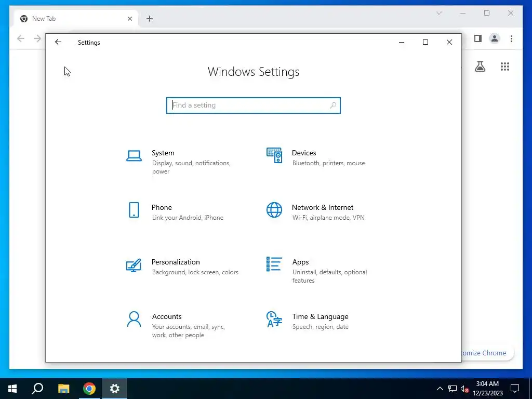Open the System category title
532x399 pixels.
[163, 153]
